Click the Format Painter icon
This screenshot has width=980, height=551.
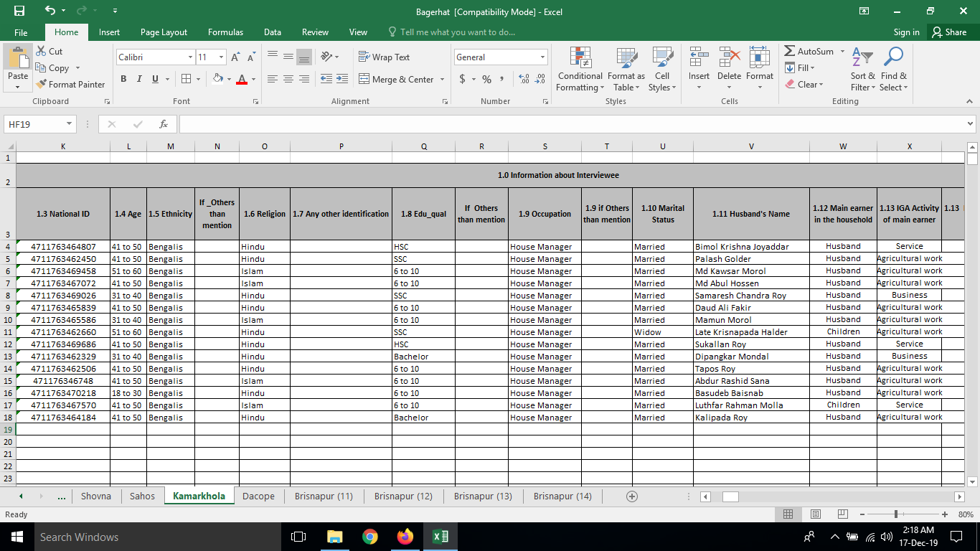pyautogui.click(x=42, y=85)
